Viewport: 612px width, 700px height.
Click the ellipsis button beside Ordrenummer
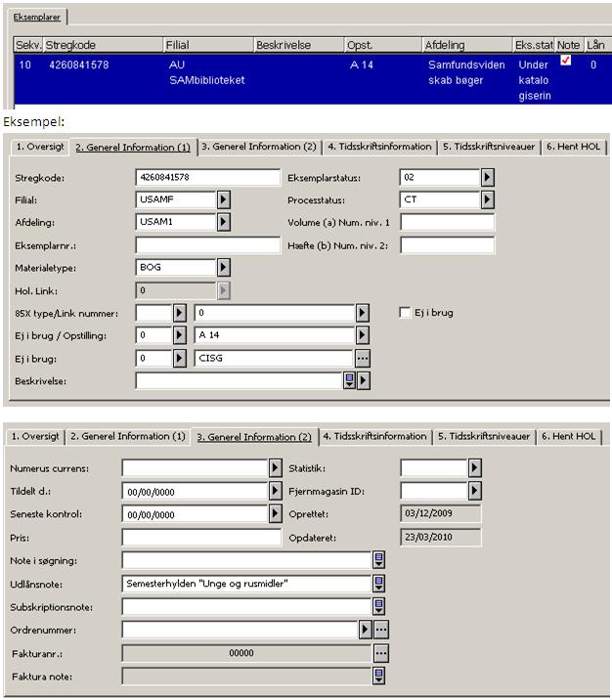click(x=381, y=631)
